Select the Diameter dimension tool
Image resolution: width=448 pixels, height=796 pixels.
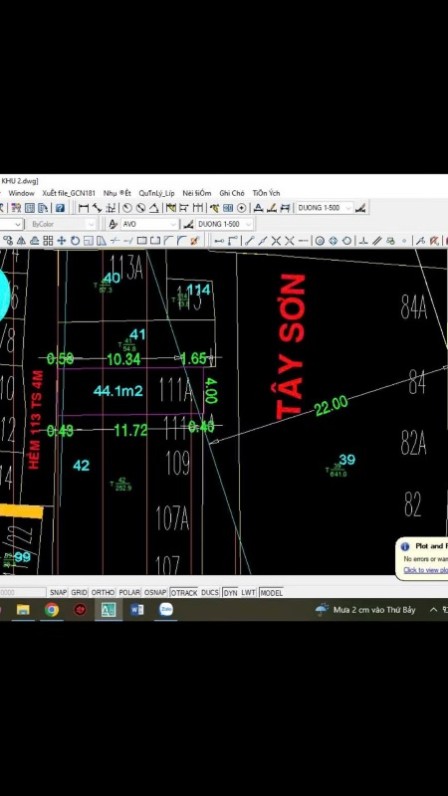click(141, 208)
